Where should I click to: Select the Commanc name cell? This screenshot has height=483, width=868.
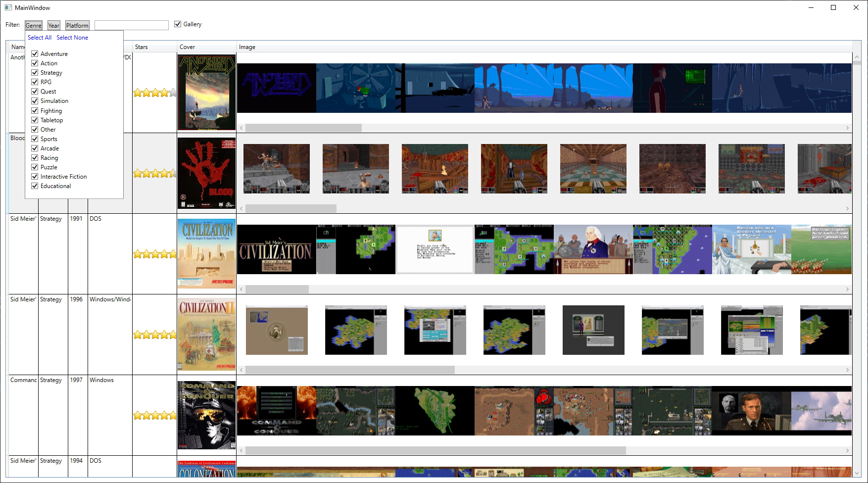pos(23,415)
